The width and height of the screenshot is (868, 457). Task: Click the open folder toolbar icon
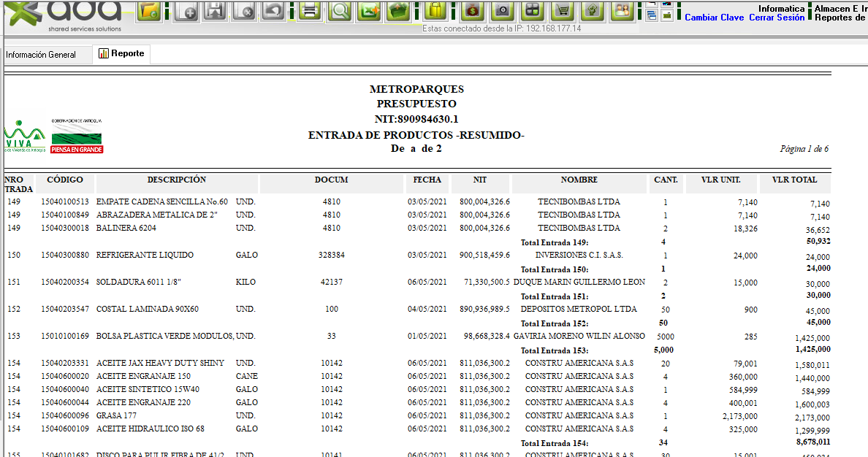tap(149, 10)
